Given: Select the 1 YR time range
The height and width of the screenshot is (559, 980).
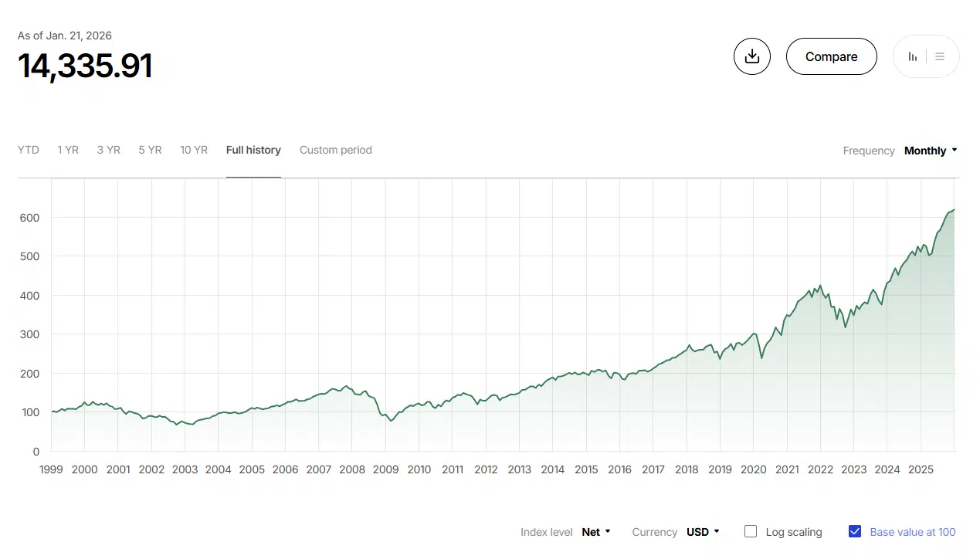Looking at the screenshot, I should tap(68, 150).
